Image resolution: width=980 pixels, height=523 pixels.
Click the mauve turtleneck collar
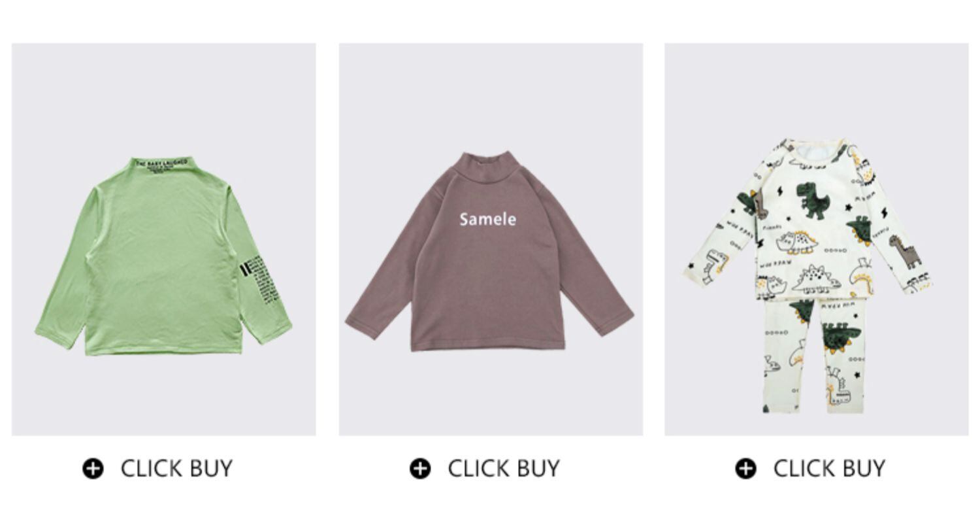(484, 165)
